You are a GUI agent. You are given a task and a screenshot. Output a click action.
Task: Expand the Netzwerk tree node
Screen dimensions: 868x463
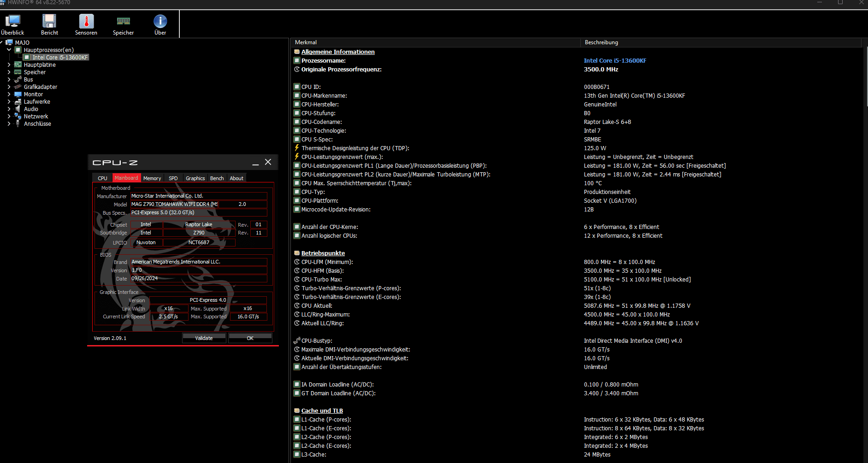click(9, 116)
